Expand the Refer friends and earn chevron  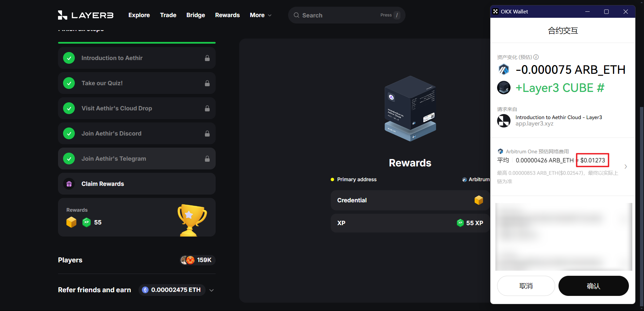coord(212,290)
